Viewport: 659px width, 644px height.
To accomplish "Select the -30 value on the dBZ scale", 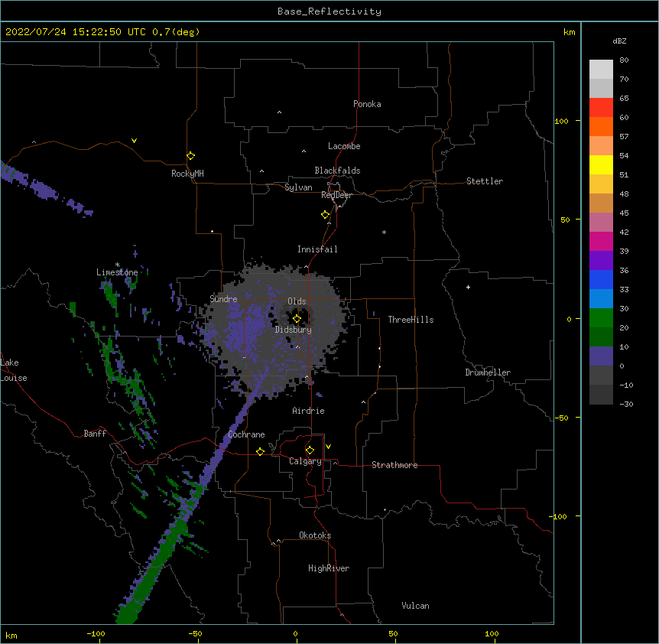I will (626, 405).
